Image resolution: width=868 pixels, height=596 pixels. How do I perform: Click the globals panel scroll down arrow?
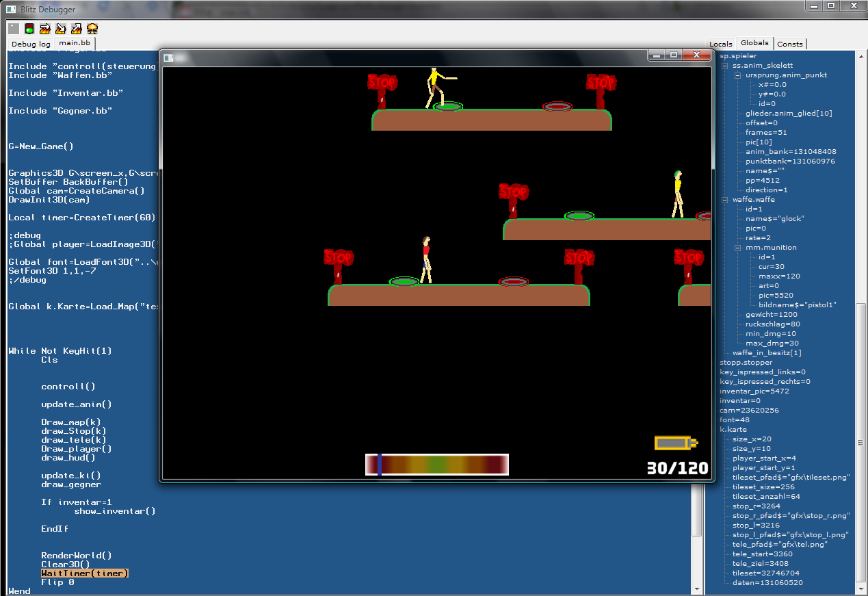860,588
